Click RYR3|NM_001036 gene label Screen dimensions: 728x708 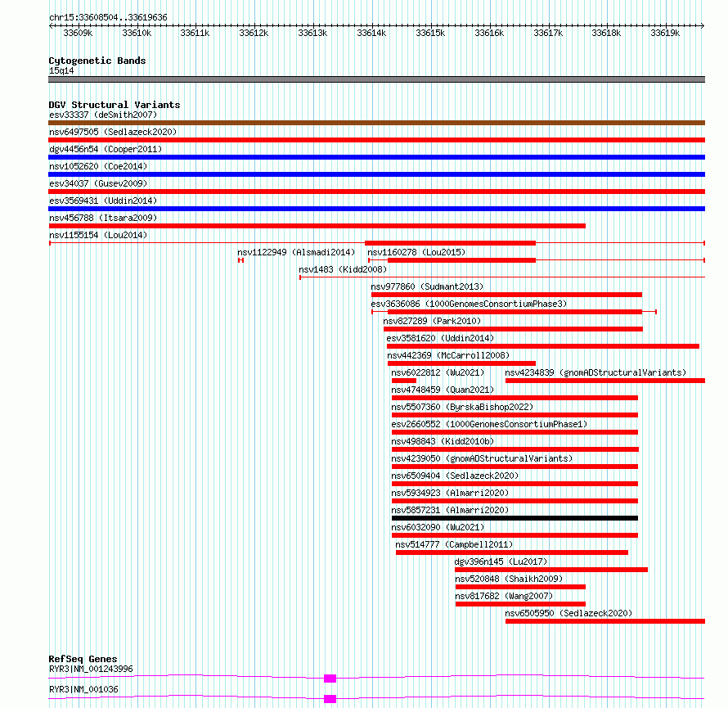(83, 689)
